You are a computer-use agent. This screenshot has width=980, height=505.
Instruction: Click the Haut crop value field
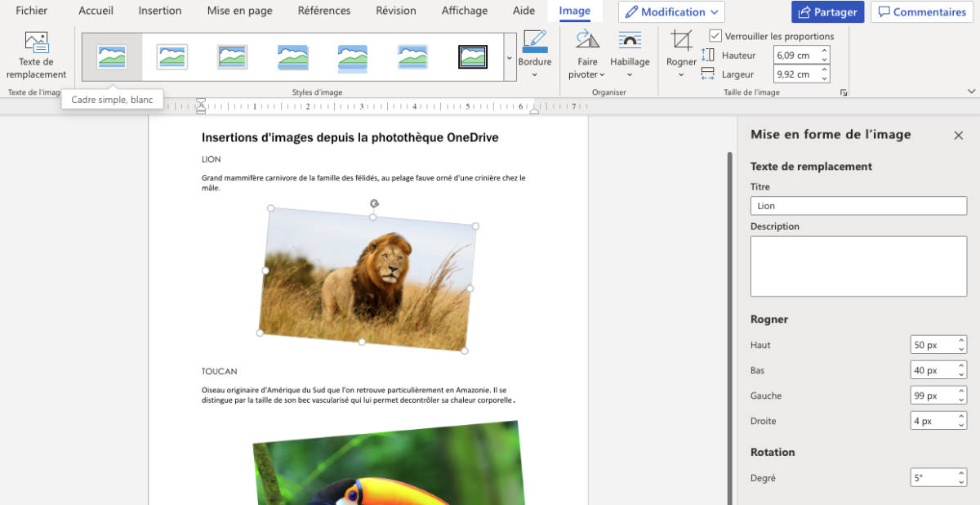coord(933,345)
